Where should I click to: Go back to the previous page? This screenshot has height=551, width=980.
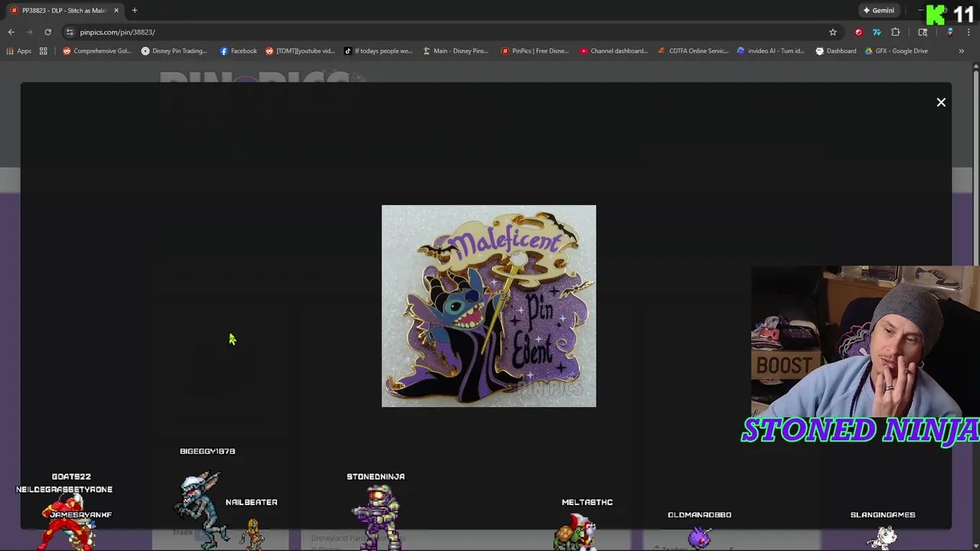(x=11, y=32)
